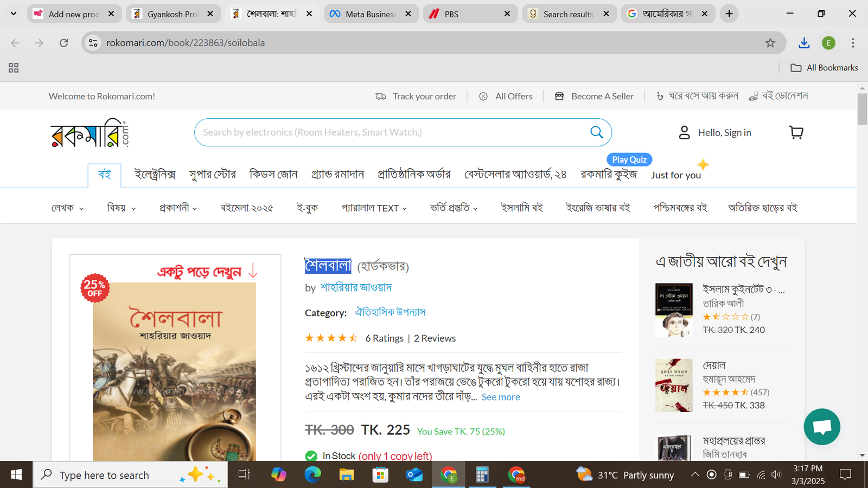Expand the বিষয় dropdown menu
The height and width of the screenshot is (488, 868).
click(122, 208)
